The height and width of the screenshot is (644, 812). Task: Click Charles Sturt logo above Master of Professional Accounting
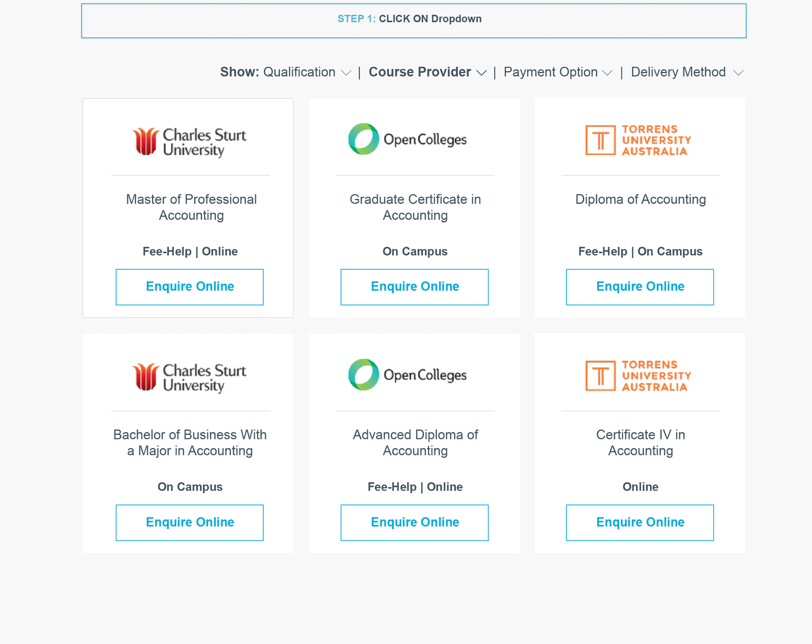[x=189, y=142]
